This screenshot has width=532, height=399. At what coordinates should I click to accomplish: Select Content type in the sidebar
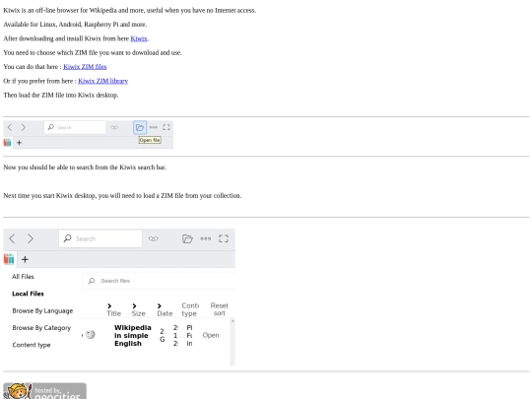[x=32, y=345]
